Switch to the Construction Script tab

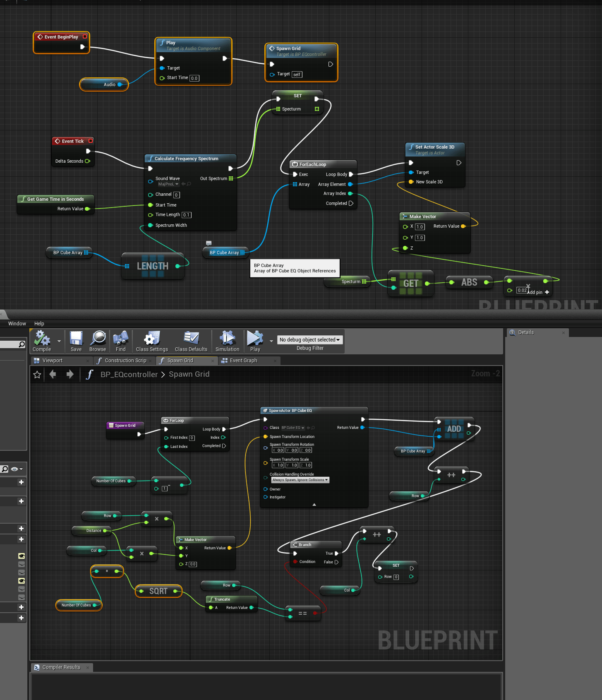[126, 361]
